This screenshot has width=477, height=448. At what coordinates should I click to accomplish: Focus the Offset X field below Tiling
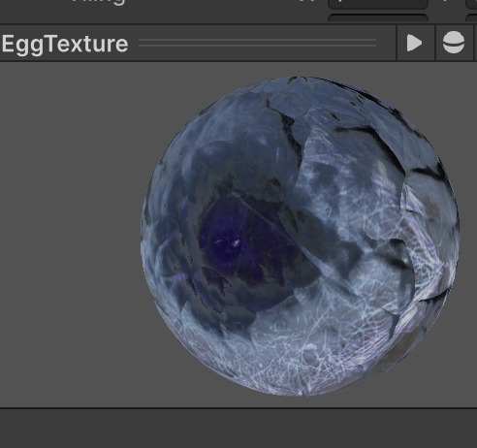(x=378, y=17)
